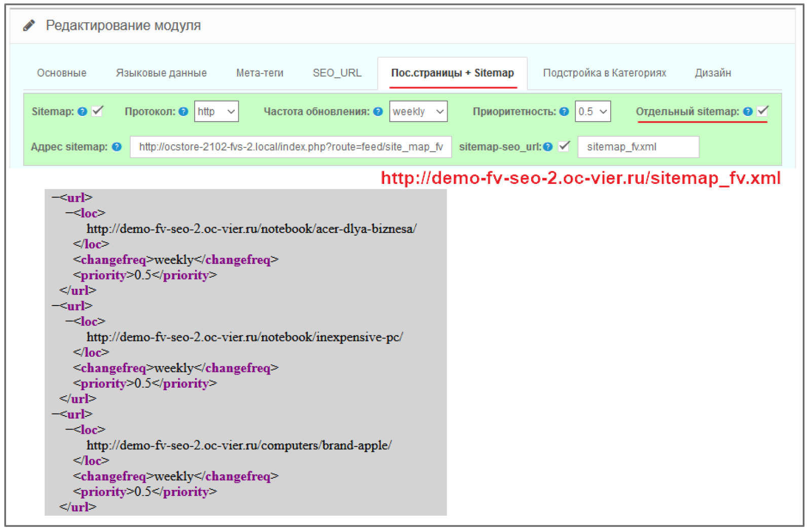Click the pencil edit icon in header

coord(29,25)
